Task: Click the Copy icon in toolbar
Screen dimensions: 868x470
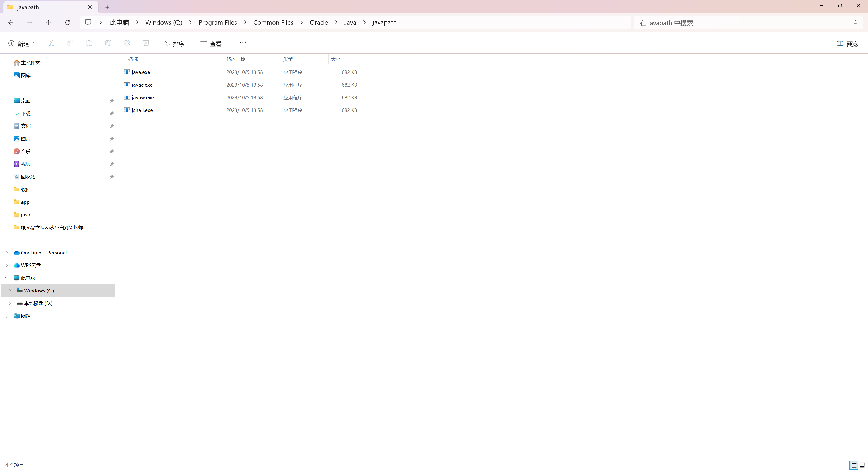Action: (70, 43)
